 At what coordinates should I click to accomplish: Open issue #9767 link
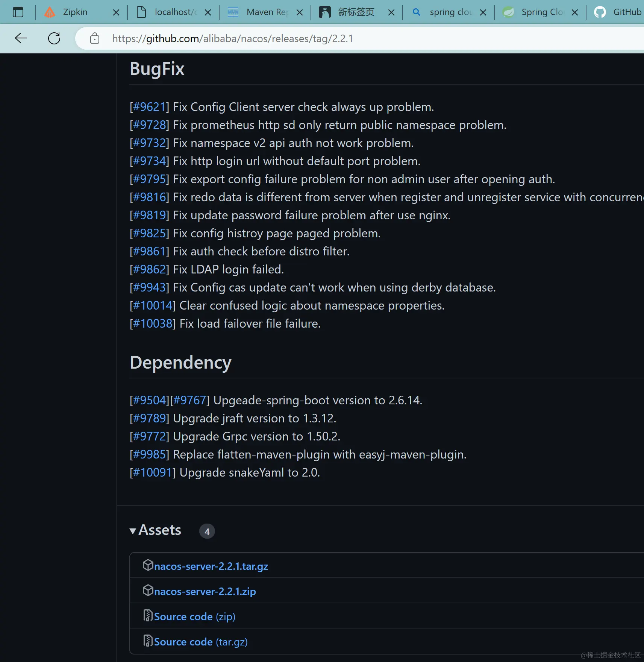point(190,400)
